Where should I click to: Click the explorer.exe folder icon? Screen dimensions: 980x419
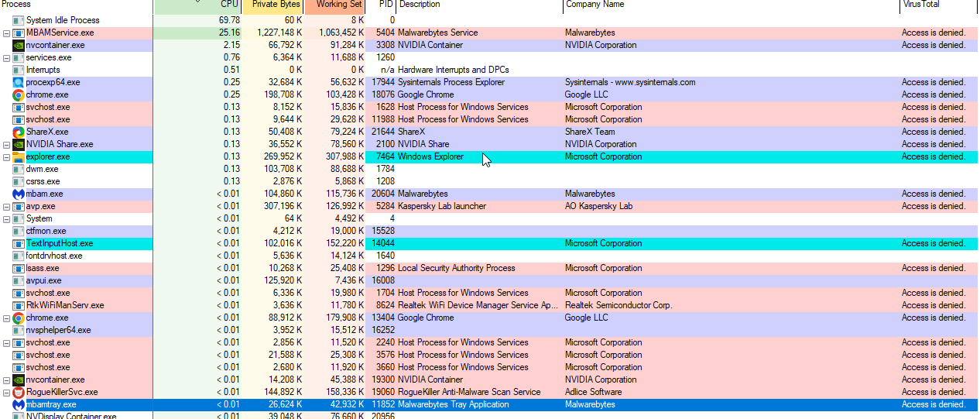[19, 156]
